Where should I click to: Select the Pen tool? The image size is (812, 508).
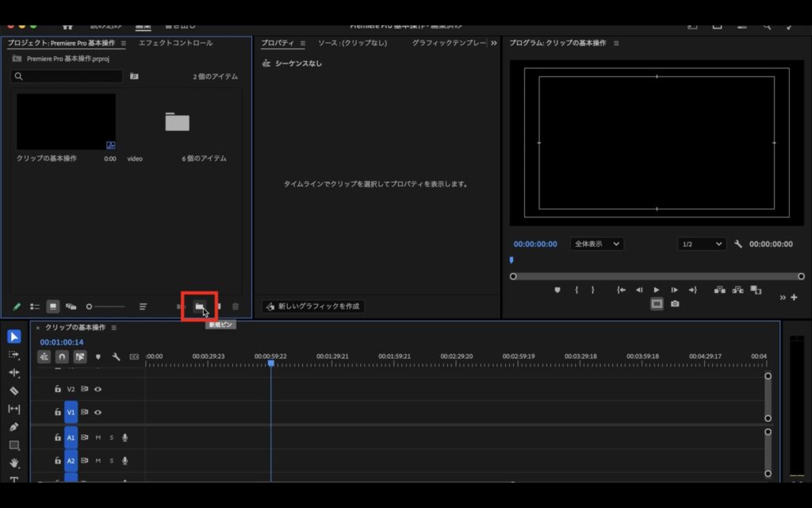(x=14, y=427)
